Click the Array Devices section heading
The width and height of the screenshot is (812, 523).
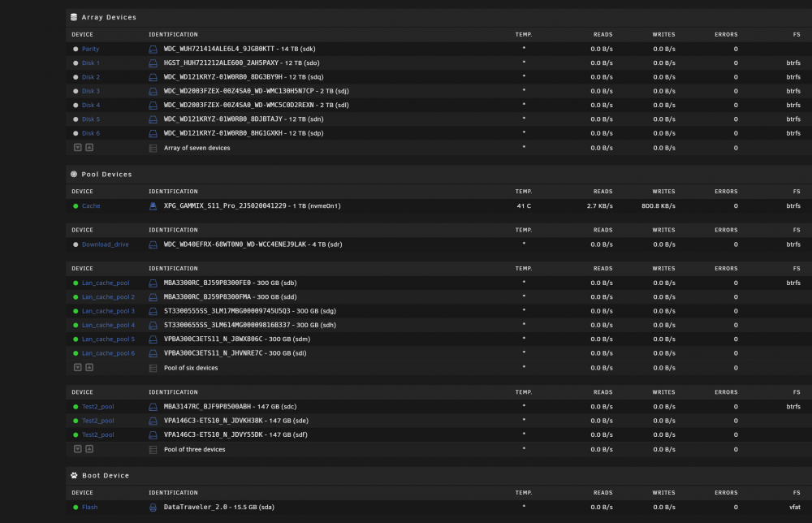[109, 17]
